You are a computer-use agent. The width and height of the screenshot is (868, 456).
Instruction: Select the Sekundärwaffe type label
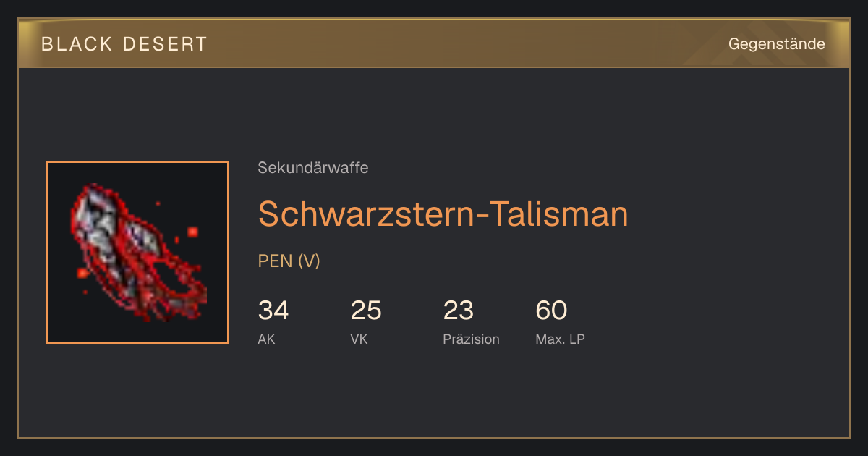(x=313, y=168)
